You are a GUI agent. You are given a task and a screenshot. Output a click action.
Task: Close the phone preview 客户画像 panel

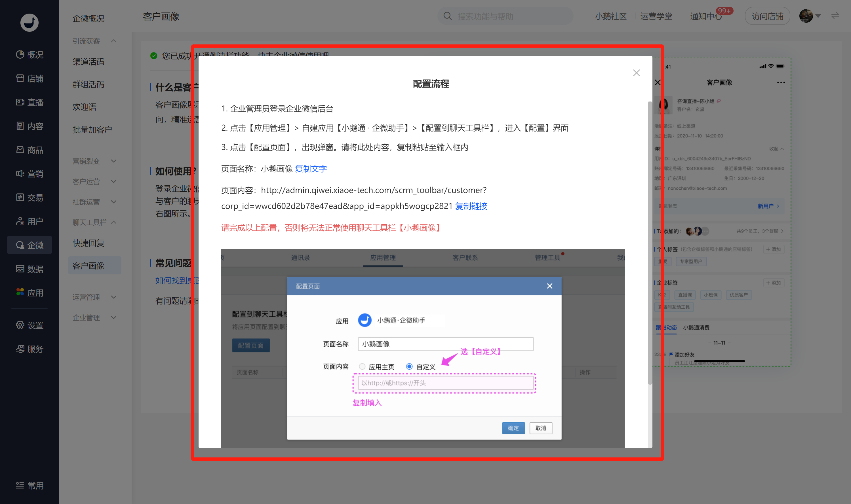click(x=658, y=82)
